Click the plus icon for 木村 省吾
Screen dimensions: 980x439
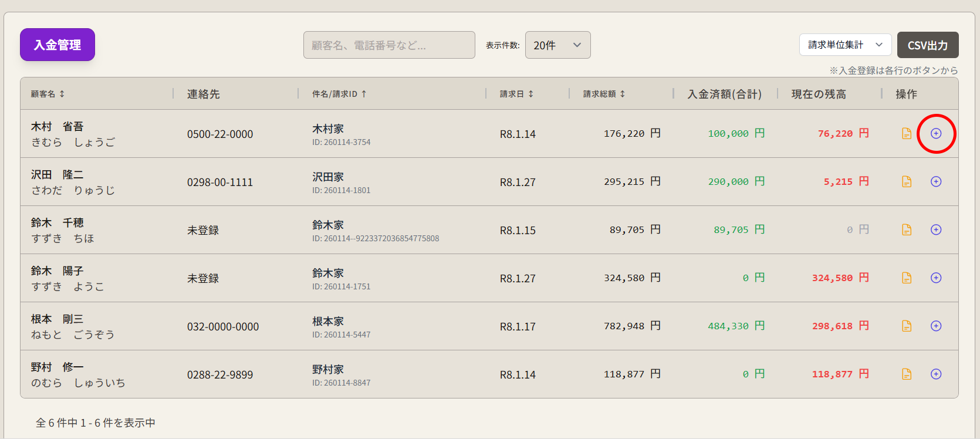tap(936, 134)
